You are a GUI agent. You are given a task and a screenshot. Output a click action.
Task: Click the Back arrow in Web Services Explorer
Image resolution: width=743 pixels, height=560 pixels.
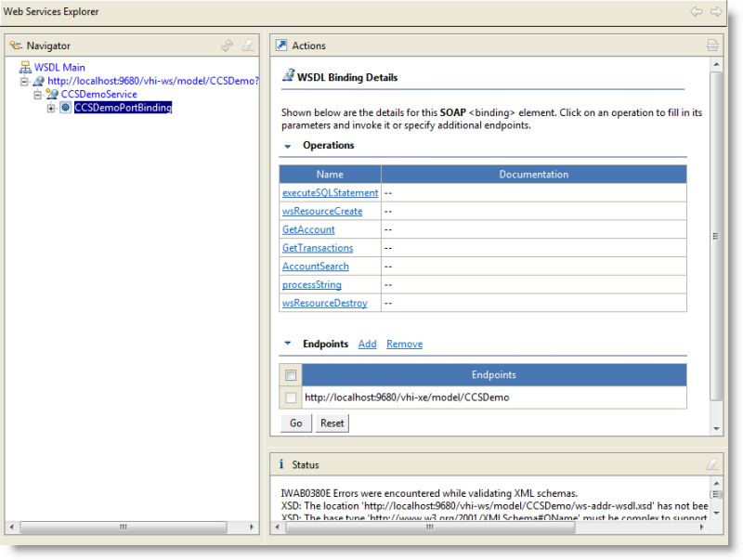point(696,12)
